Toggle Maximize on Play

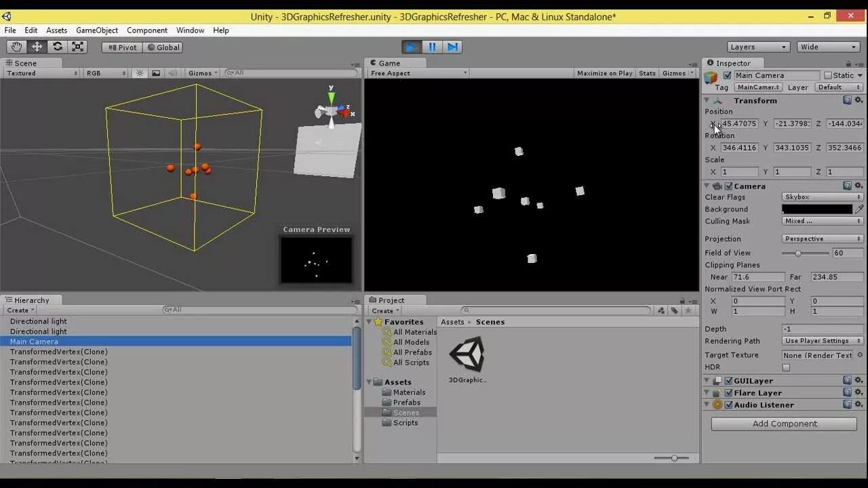click(x=604, y=73)
